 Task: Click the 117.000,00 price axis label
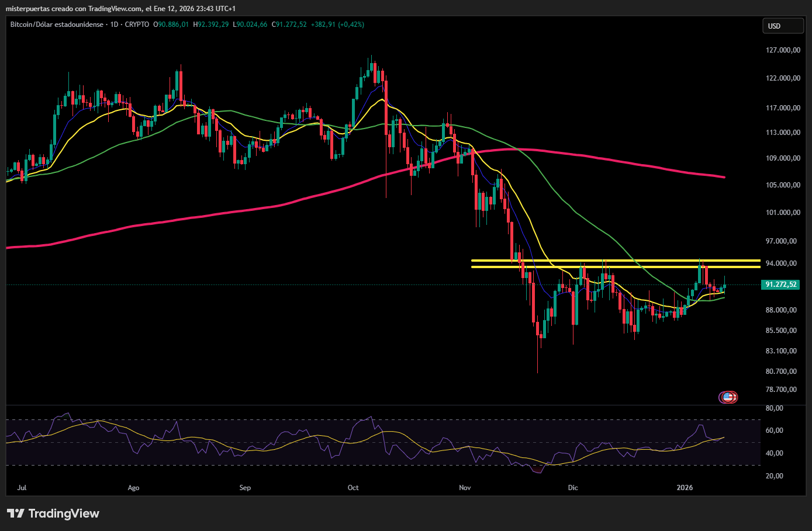click(x=783, y=108)
